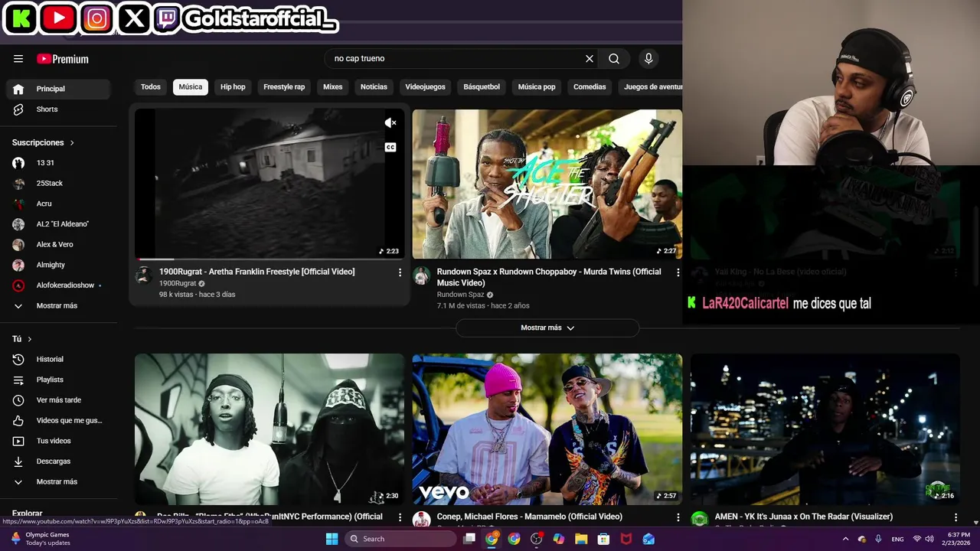Open the YouTube hamburger guide menu
This screenshot has width=980, height=551.
click(x=18, y=59)
